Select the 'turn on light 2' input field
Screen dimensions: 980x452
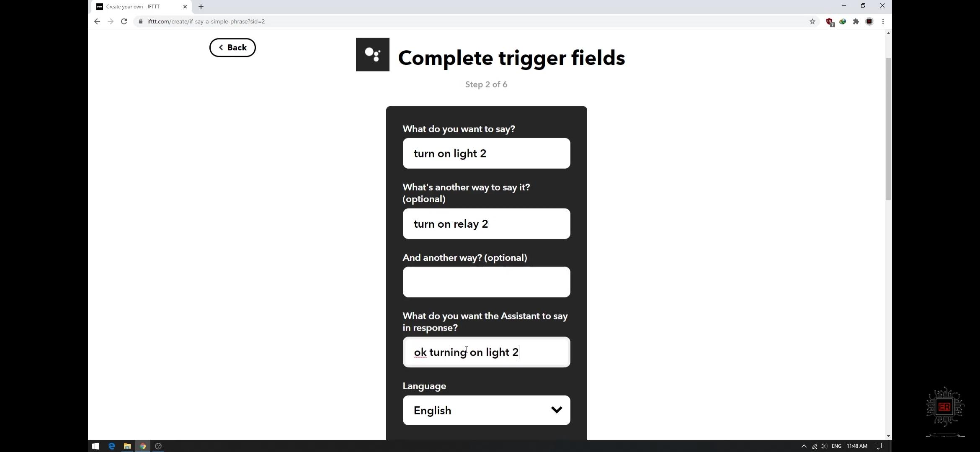click(x=486, y=153)
